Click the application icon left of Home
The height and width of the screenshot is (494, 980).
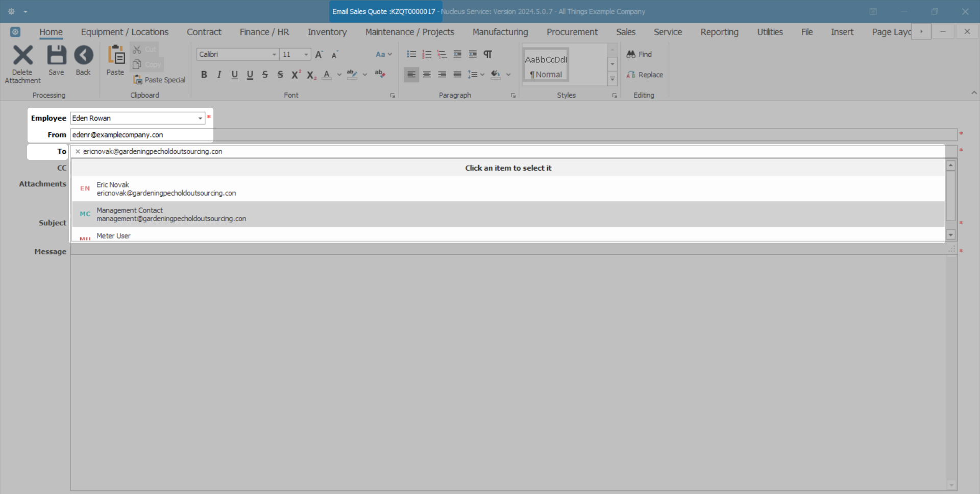coord(15,32)
